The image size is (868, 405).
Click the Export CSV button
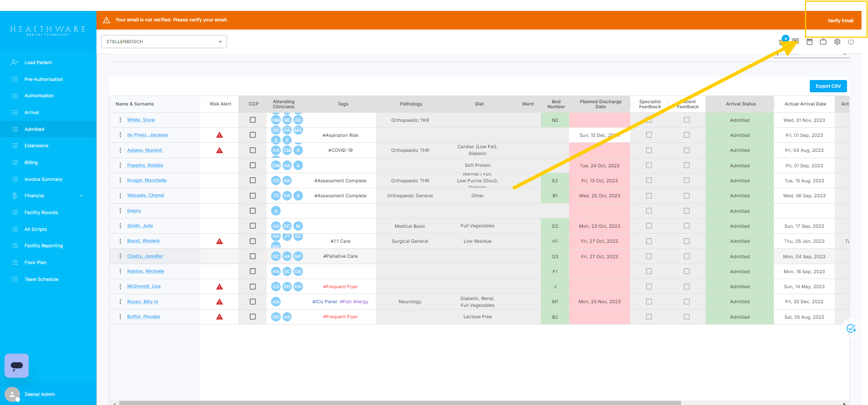[828, 86]
